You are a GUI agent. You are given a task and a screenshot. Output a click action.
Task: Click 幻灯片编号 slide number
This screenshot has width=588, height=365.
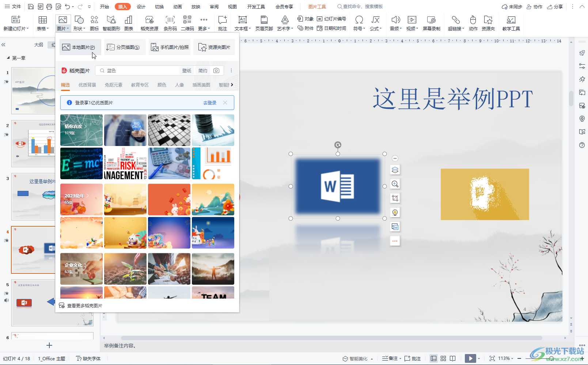click(331, 19)
